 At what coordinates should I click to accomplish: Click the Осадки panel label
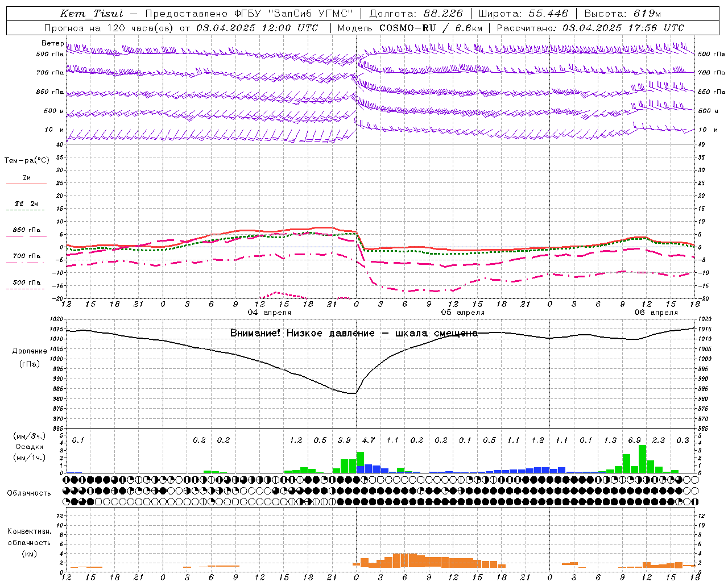[29, 447]
